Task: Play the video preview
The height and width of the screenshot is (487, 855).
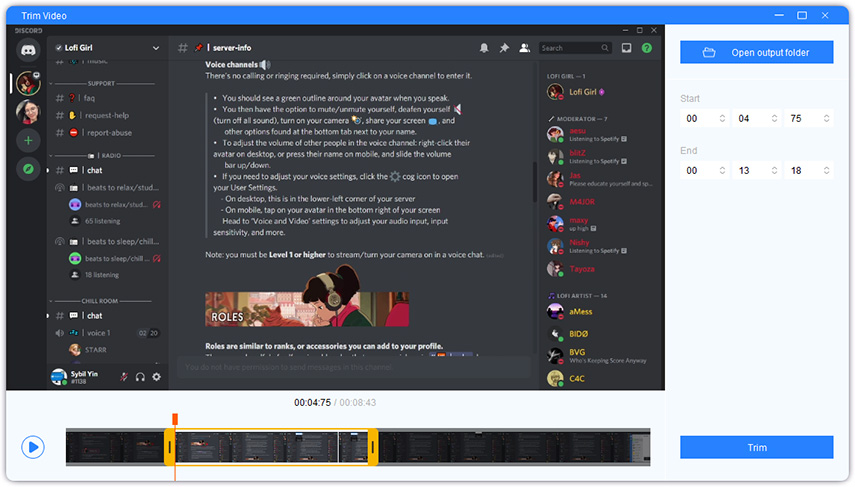Action: 33,447
